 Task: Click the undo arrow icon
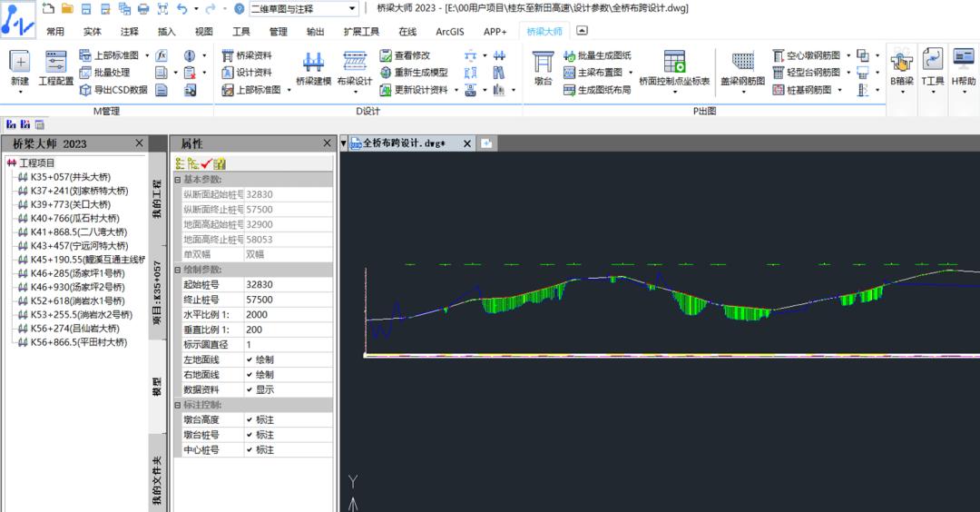181,9
